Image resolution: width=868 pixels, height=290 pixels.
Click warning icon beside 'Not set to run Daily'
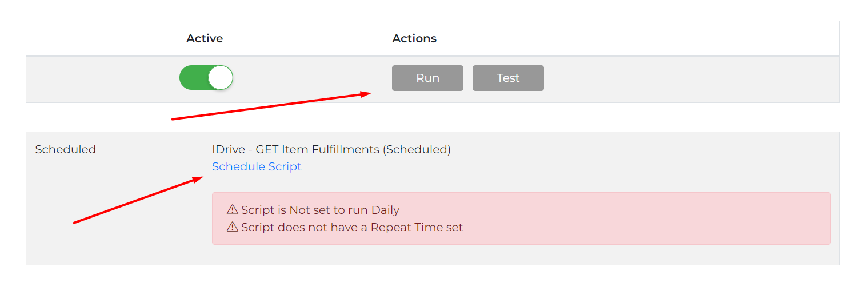[x=232, y=210]
